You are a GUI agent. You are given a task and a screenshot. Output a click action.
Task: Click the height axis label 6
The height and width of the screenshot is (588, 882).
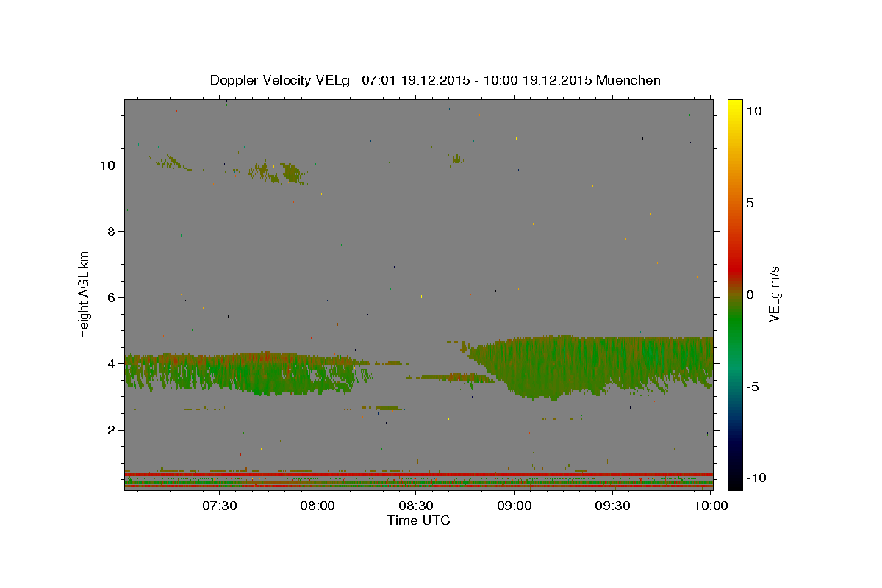[111, 297]
